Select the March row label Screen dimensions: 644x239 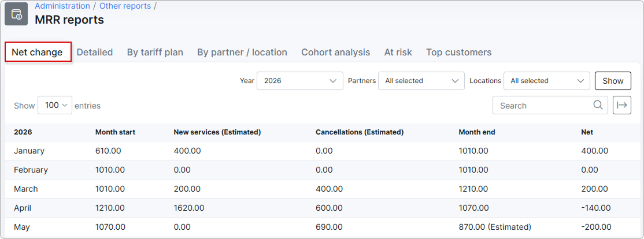pyautogui.click(x=26, y=189)
